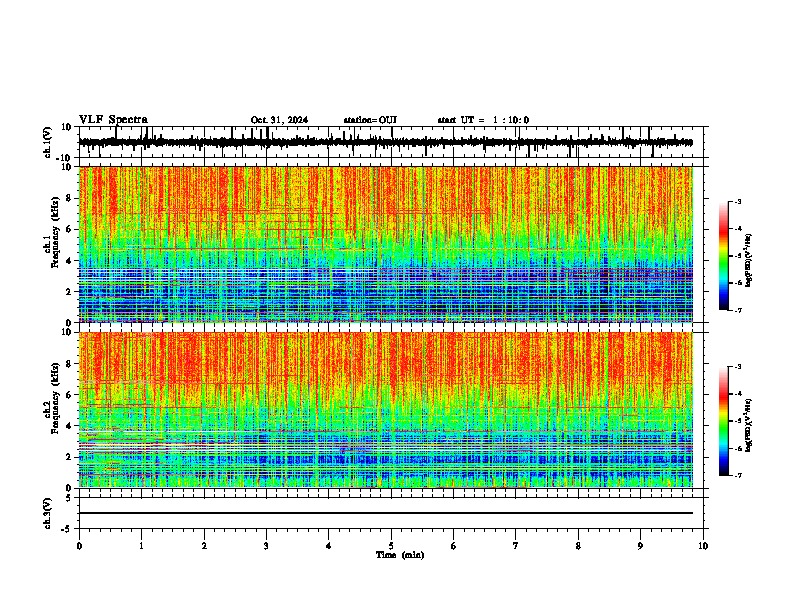Click the "5" tick on ch.3(V) axis
Viewport: 792px width, 612px height.
(69, 498)
